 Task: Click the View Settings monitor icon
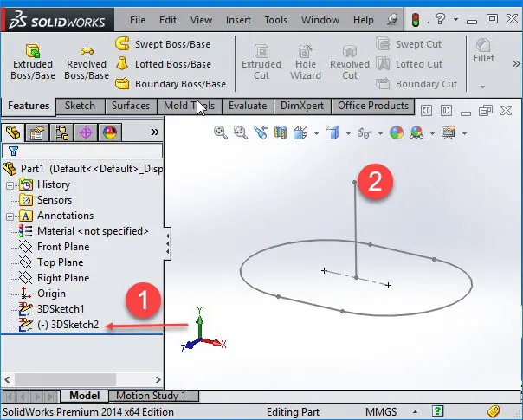(x=449, y=132)
